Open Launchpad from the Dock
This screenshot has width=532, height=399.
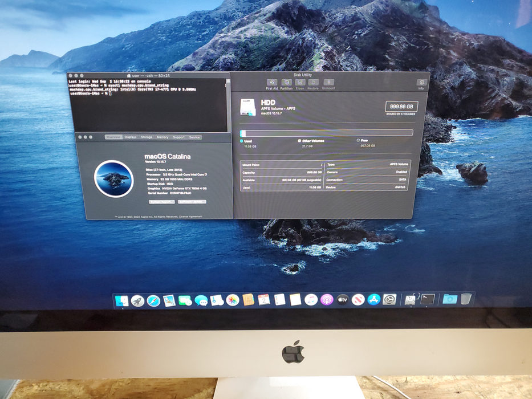pos(137,300)
